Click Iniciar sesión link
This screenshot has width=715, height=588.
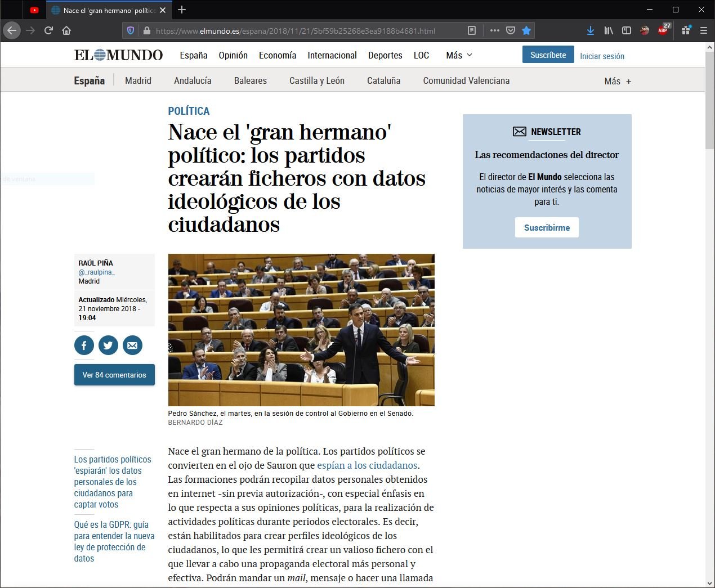click(602, 56)
